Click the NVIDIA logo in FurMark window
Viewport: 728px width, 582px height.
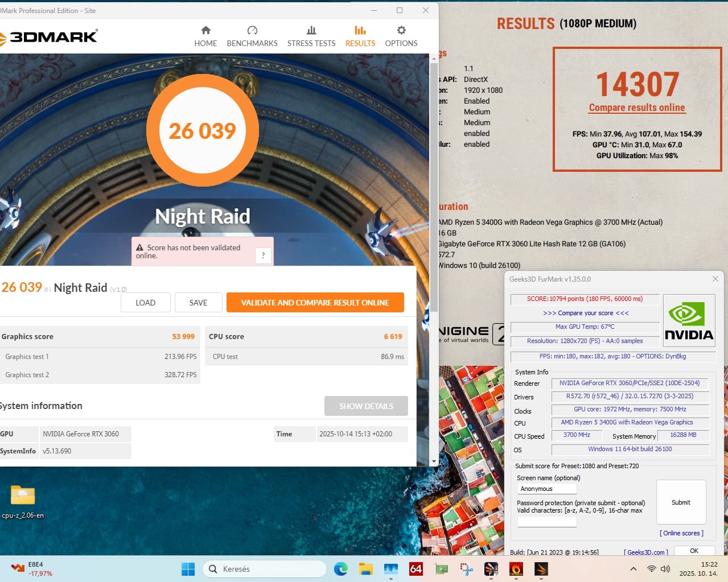click(x=689, y=321)
